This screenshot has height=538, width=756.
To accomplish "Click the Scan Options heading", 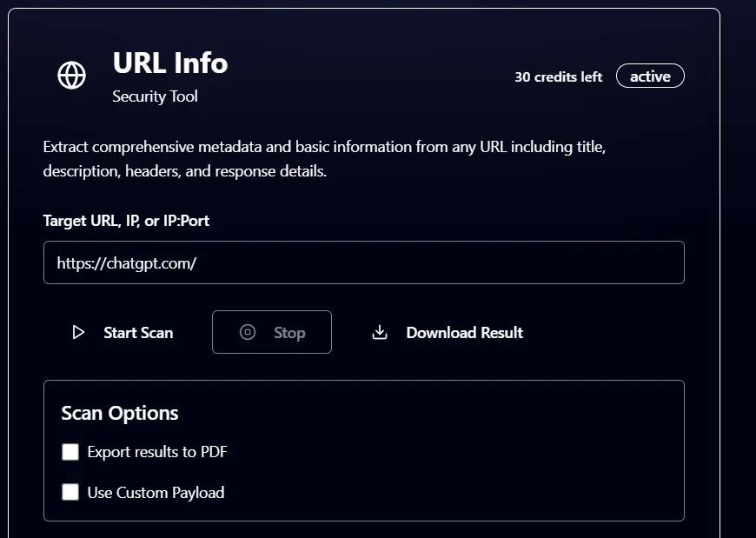I will coord(120,413).
